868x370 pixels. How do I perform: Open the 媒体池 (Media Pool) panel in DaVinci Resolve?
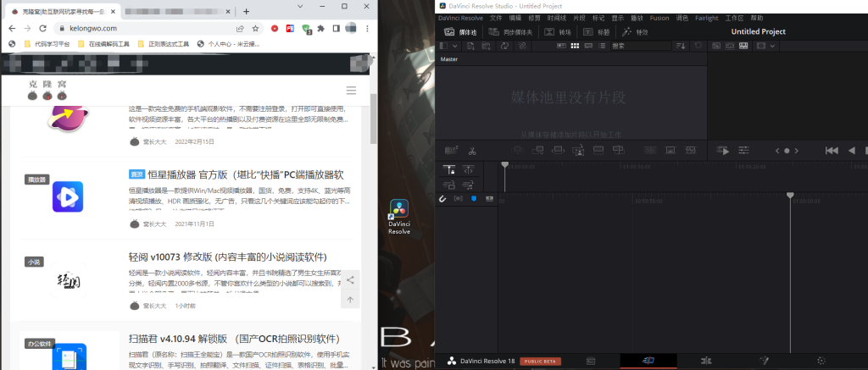460,32
